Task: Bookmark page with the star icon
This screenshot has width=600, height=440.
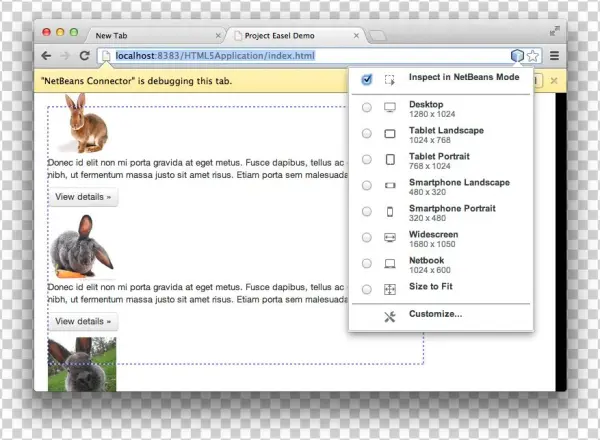Action: point(534,56)
